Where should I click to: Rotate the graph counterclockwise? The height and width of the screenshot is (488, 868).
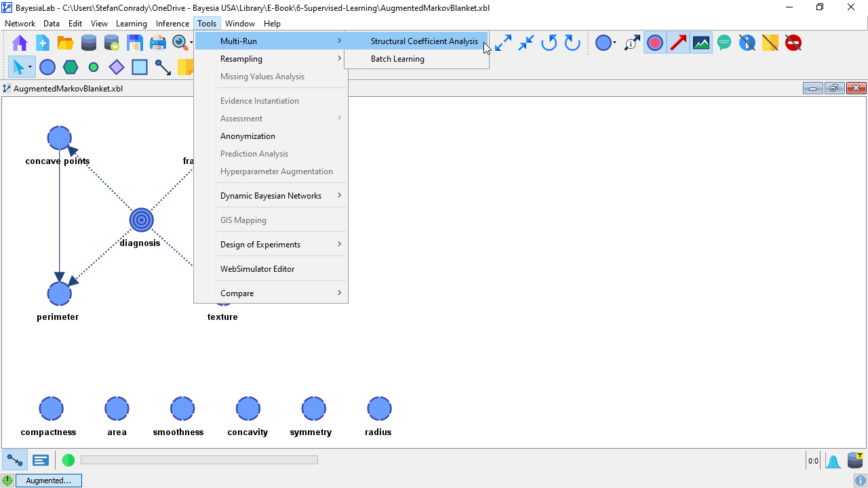click(549, 43)
